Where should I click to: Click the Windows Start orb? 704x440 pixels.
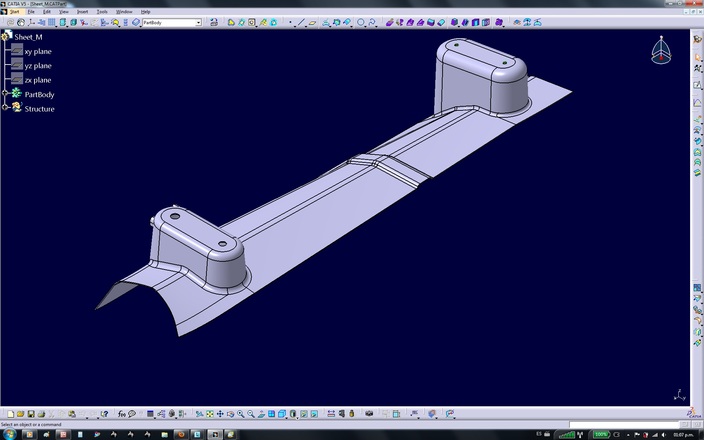point(9,434)
